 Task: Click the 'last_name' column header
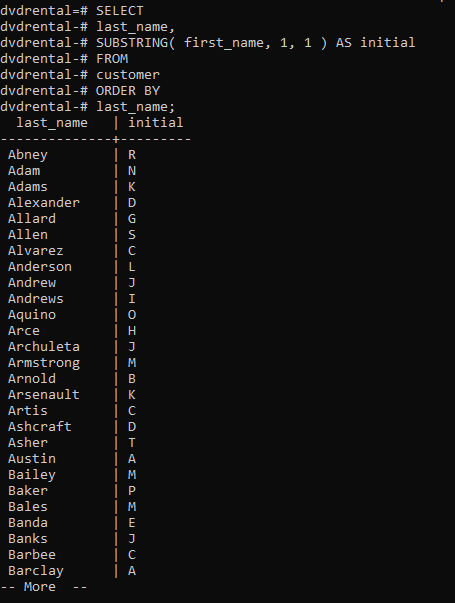(52, 123)
